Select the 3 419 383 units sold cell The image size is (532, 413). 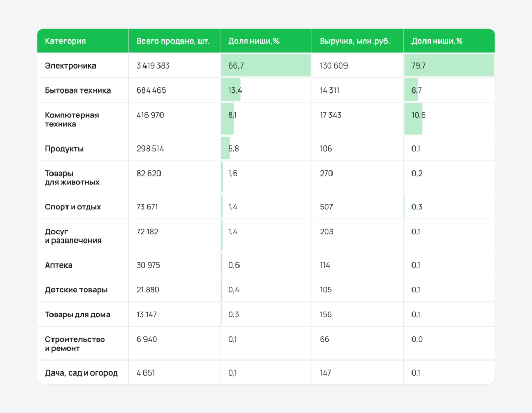pyautogui.click(x=153, y=66)
